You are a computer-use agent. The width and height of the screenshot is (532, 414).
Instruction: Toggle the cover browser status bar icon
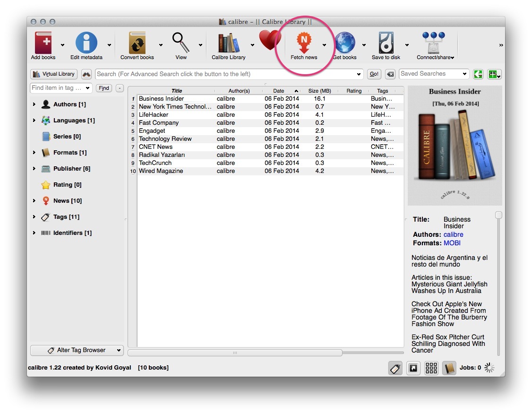[413, 368]
